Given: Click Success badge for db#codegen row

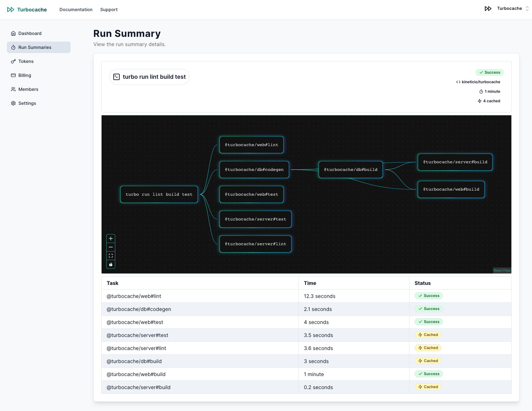Looking at the screenshot, I should [429, 309].
